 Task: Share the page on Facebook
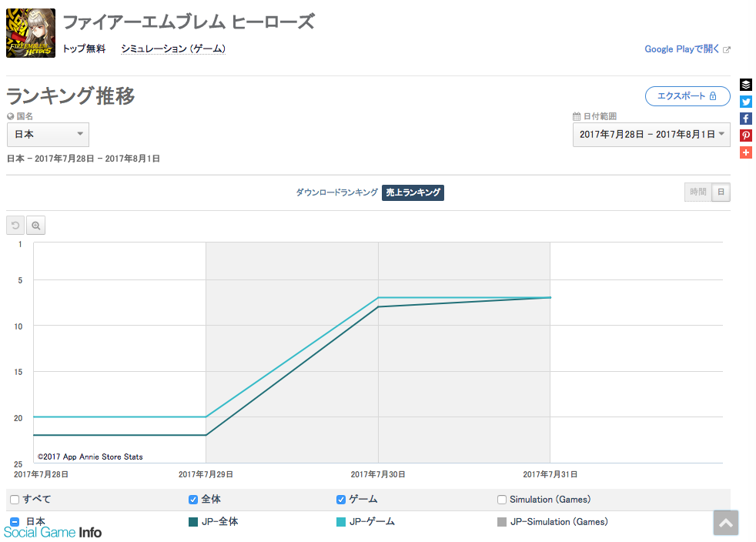(746, 119)
